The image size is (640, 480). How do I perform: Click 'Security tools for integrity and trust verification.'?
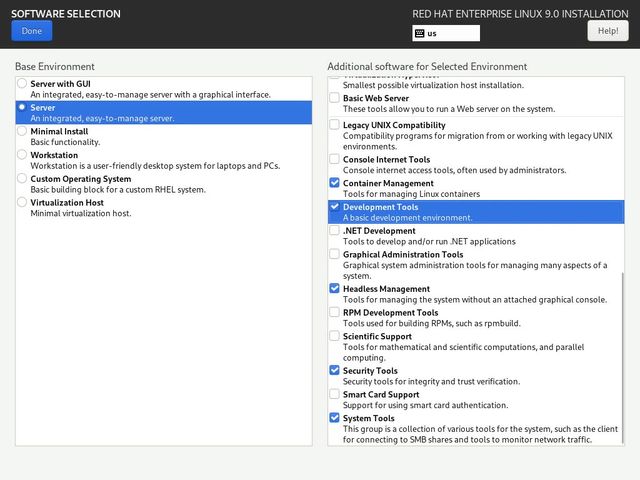click(431, 381)
